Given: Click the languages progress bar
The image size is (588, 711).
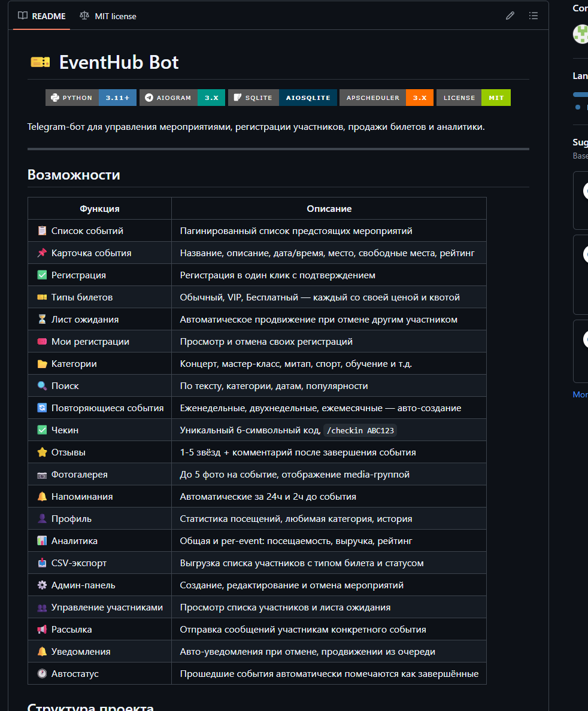Looking at the screenshot, I should point(581,95).
